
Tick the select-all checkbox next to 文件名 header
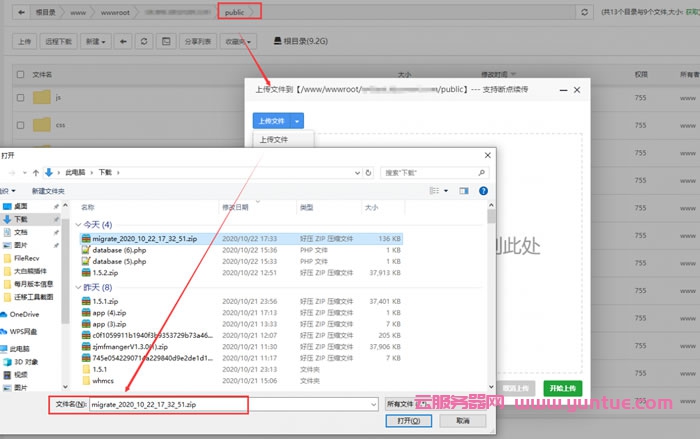pyautogui.click(x=19, y=74)
